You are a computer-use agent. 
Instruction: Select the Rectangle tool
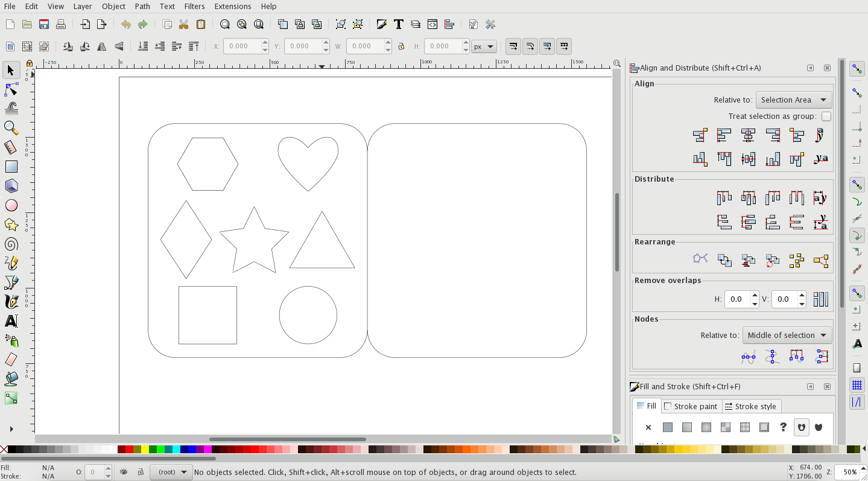point(11,167)
